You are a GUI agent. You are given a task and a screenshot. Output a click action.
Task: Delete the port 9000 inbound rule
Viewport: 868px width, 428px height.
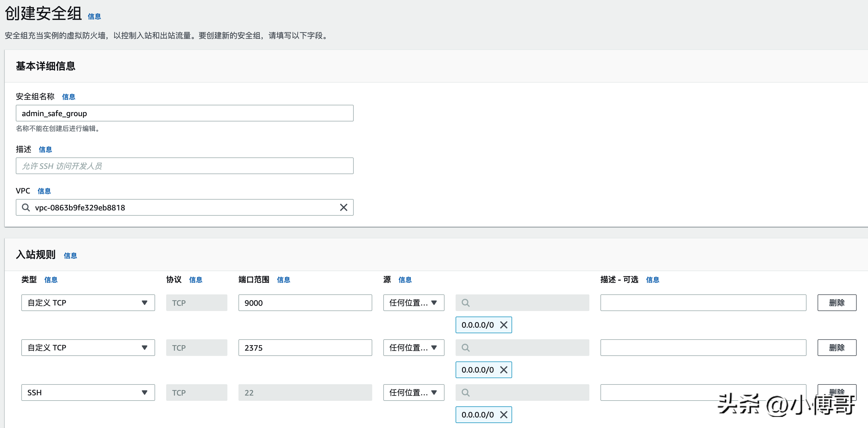[x=836, y=302]
